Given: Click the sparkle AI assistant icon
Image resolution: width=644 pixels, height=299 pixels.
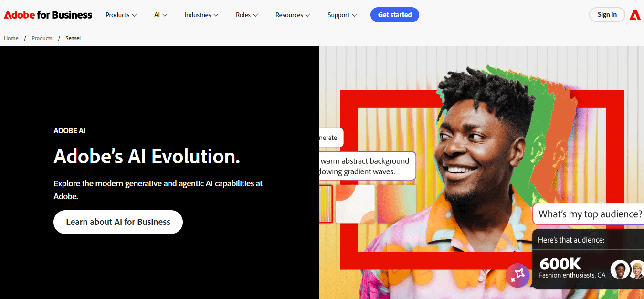Looking at the screenshot, I should pos(518,275).
